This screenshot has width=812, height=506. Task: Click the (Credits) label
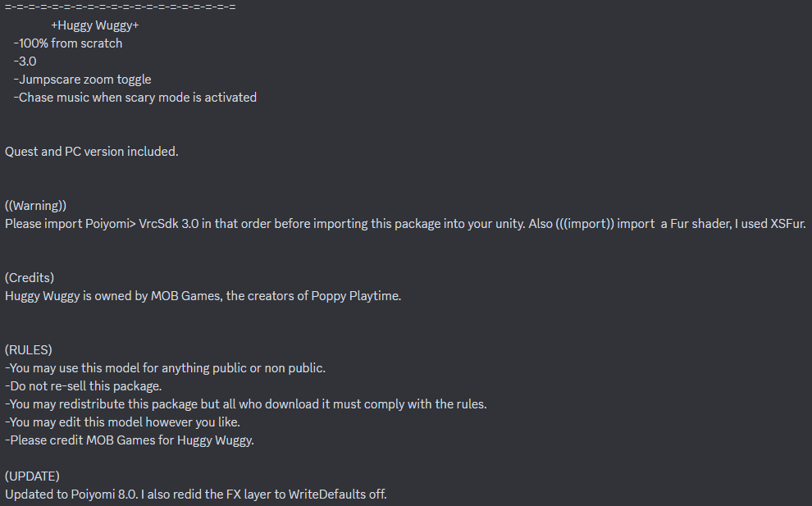click(30, 278)
